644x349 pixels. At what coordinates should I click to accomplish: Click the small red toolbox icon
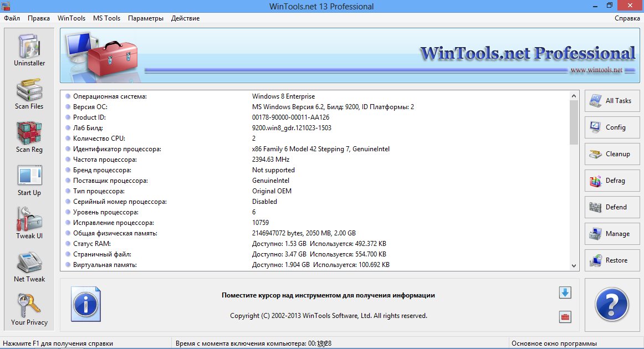(x=565, y=317)
